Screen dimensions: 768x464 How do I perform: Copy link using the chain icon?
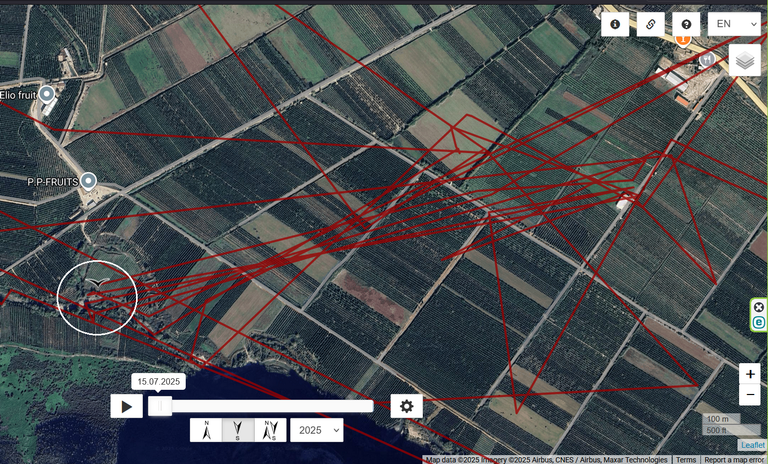pyautogui.click(x=650, y=24)
